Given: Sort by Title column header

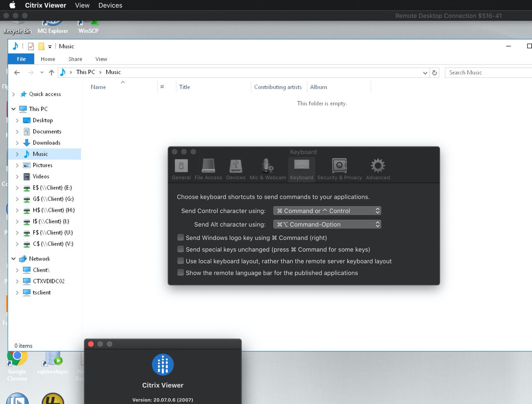Looking at the screenshot, I should [x=185, y=87].
